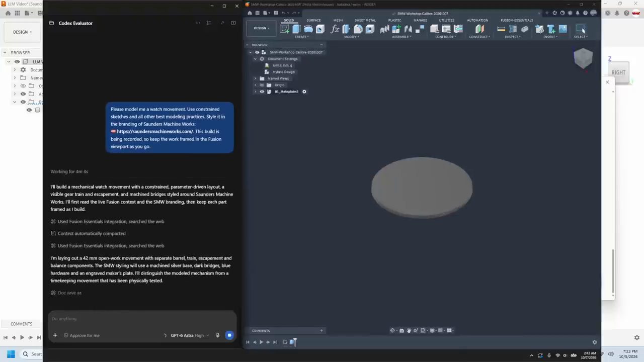The width and height of the screenshot is (644, 362).
Task: Select the Extrude tool in Create group
Action: pos(296,29)
